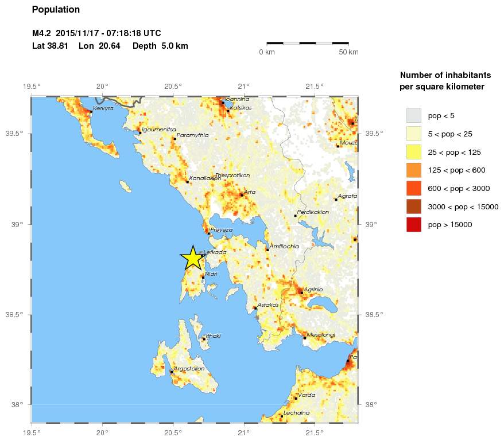504x441 pixels.
Task: Click the Igoumenitsa city marker
Action: pyautogui.click(x=140, y=133)
